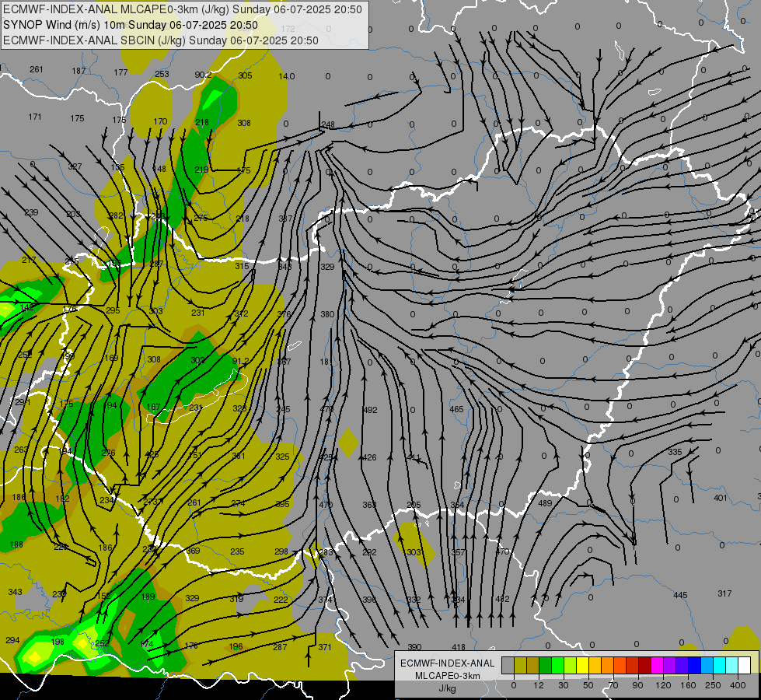This screenshot has height=700, width=761.
Task: Click the map value '369'
Action: tap(193, 551)
